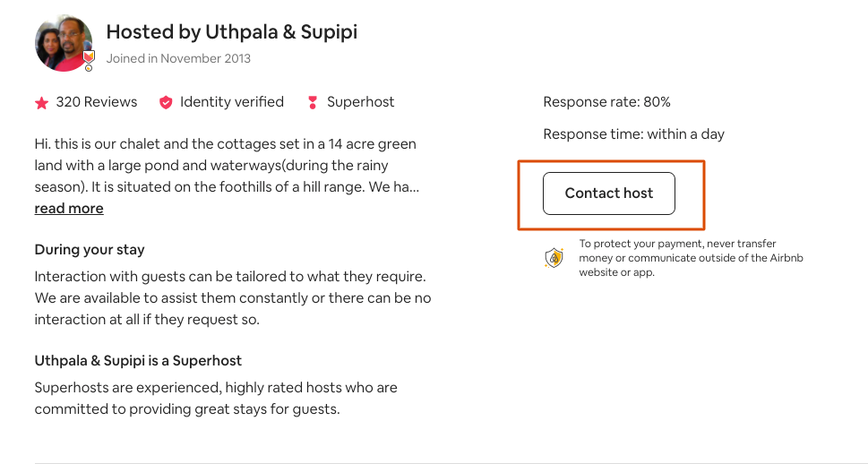The height and width of the screenshot is (464, 868).
Task: Expand host description with read more
Action: (x=69, y=209)
